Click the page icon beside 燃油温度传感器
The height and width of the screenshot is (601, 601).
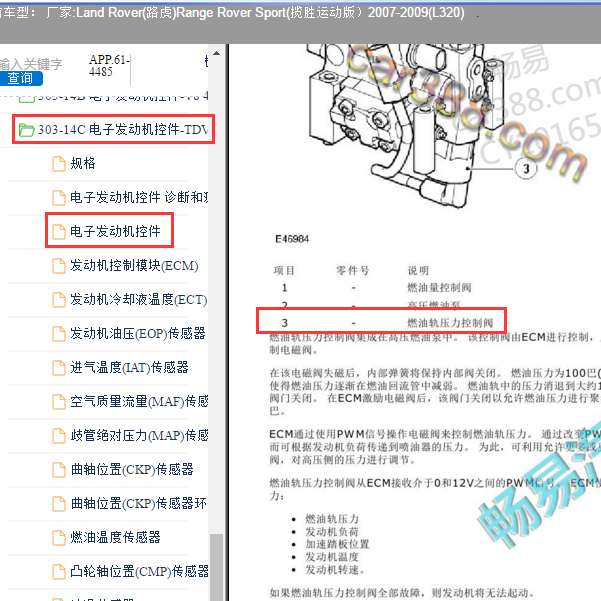(x=59, y=538)
